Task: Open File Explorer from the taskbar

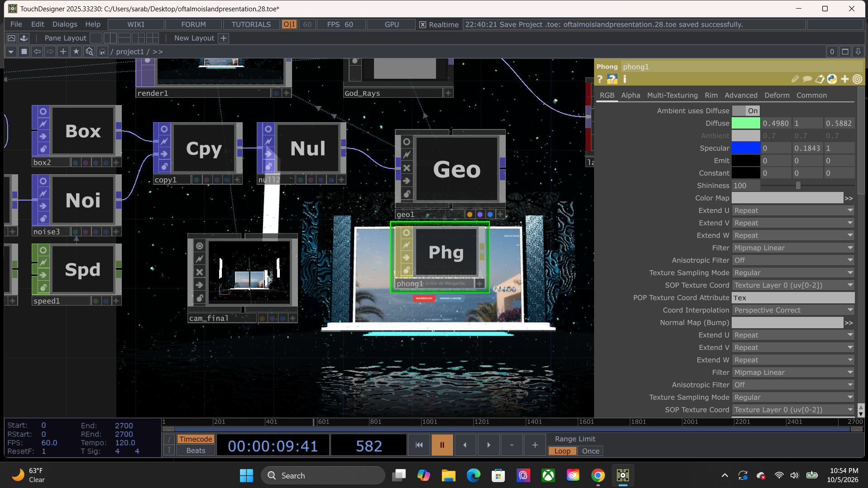Action: pos(448,475)
